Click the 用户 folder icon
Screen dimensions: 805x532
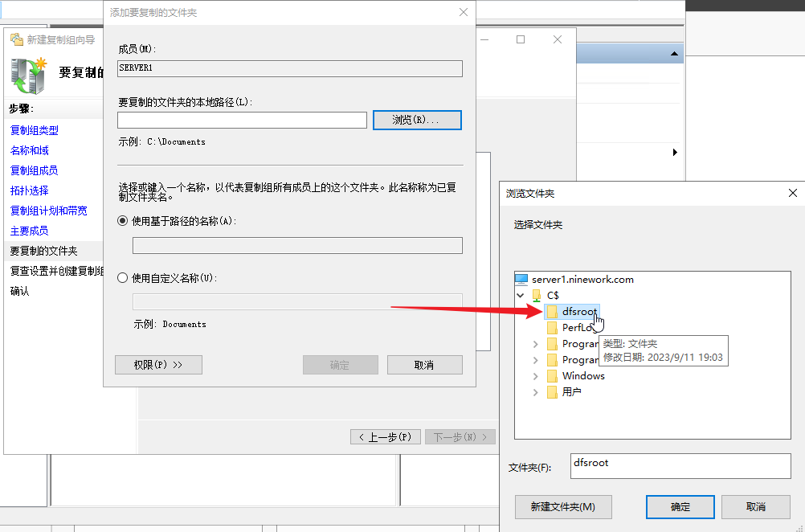(552, 392)
